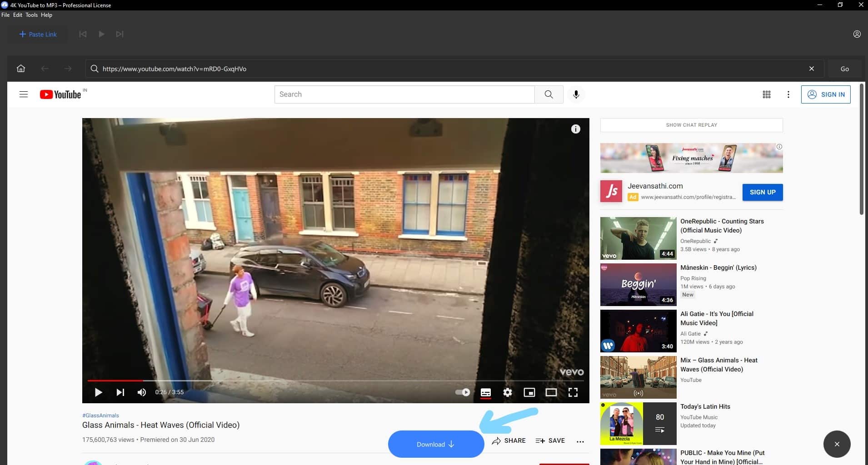Image resolution: width=868 pixels, height=465 pixels.
Task: Click the Ali Gatie channel name
Action: pyautogui.click(x=690, y=334)
